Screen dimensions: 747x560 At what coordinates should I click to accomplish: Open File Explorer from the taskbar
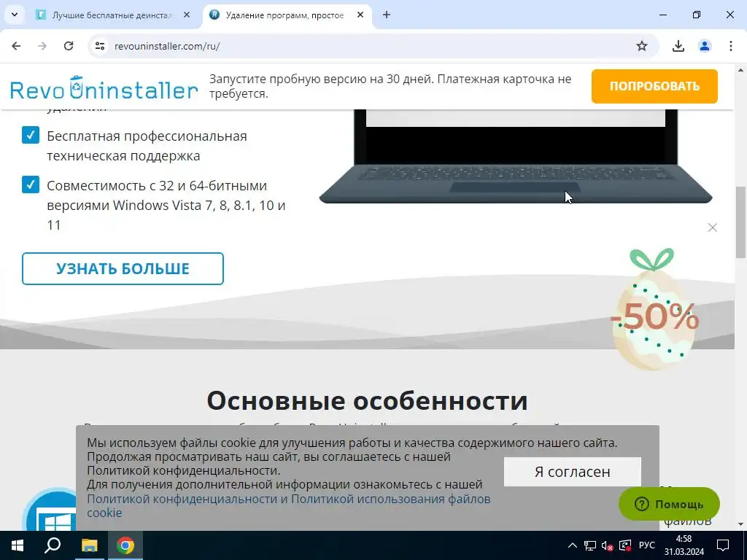pos(89,545)
